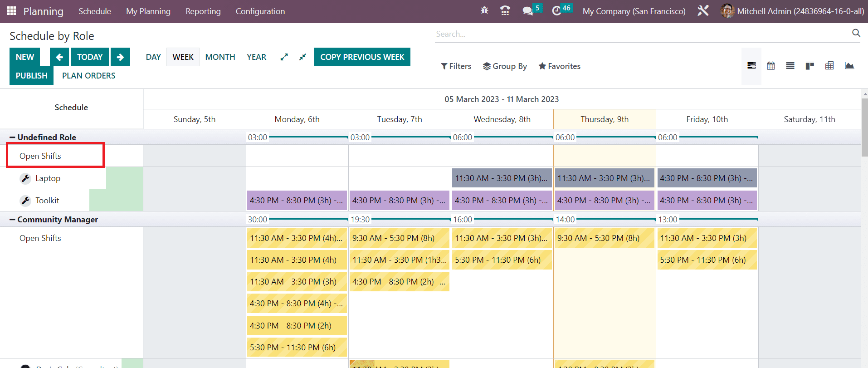The width and height of the screenshot is (868, 368).
Task: Open Laptop shift on Friday 10th
Action: pyautogui.click(x=707, y=178)
